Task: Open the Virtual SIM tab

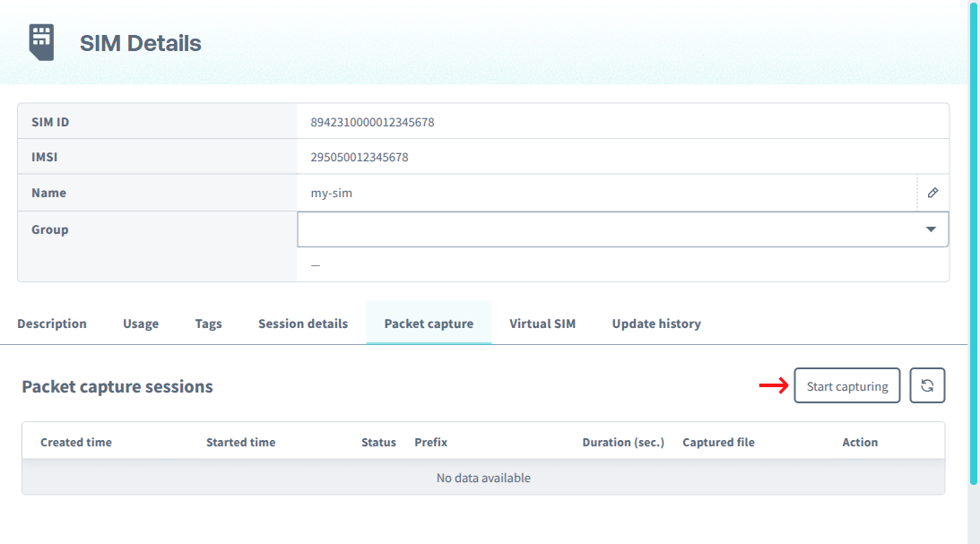Action: point(542,324)
